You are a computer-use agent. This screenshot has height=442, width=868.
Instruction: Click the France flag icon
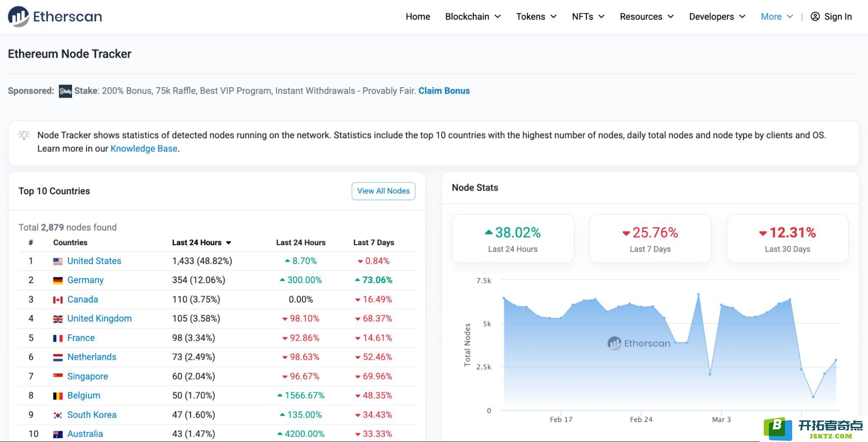pyautogui.click(x=58, y=338)
